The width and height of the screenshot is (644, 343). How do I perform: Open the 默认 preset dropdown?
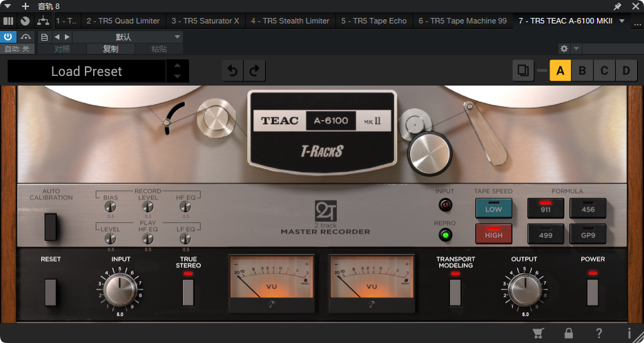coord(128,37)
